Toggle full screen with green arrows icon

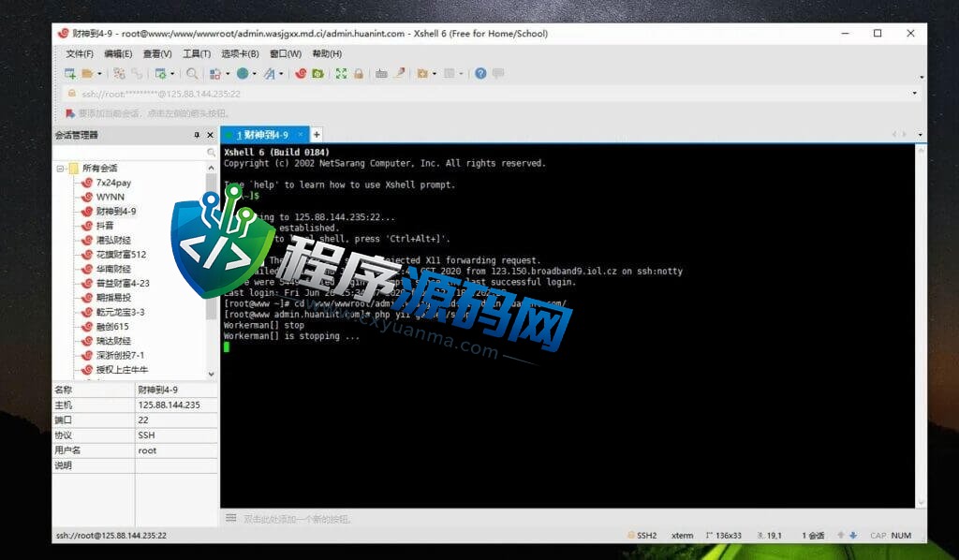341,73
